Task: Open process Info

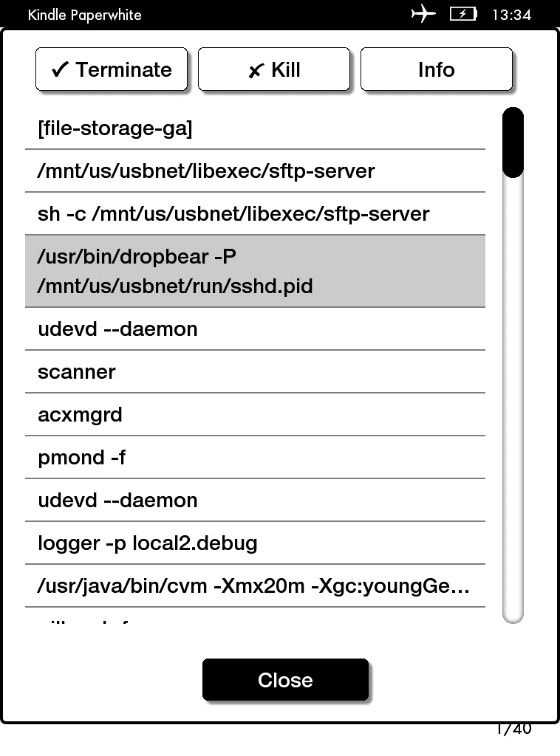Action: (436, 70)
